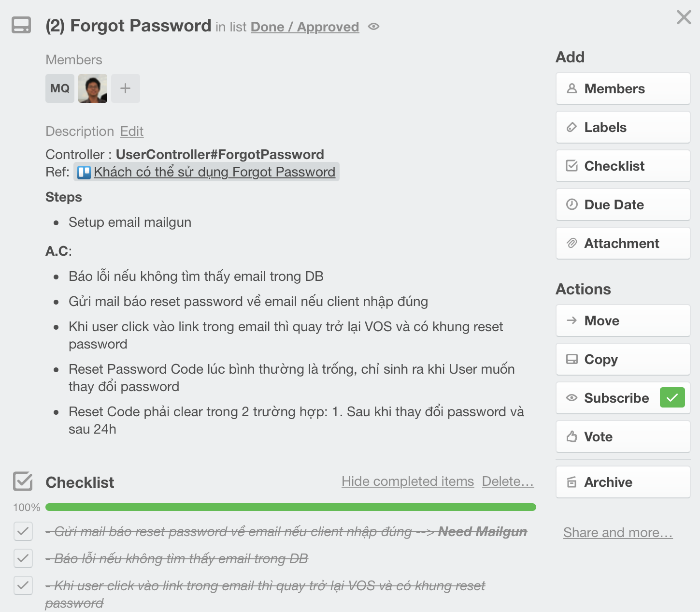Open the Copy card action
Viewport: 700px width, 612px height.
[623, 359]
